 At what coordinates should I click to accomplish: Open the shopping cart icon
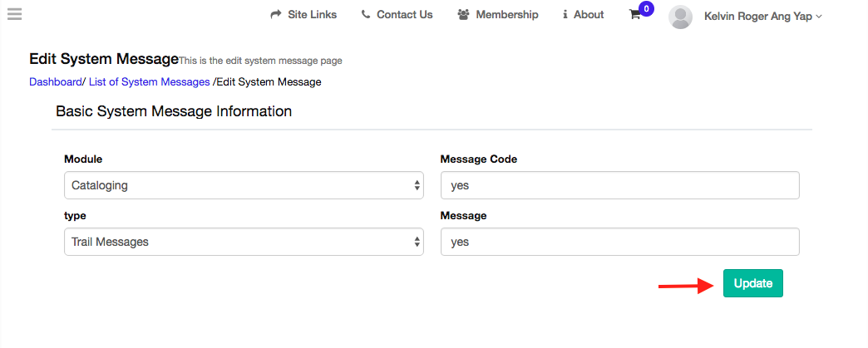[635, 16]
